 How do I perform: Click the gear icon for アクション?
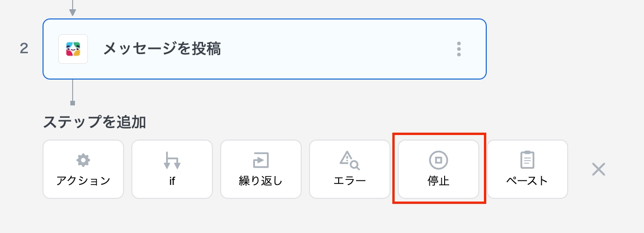pyautogui.click(x=83, y=160)
